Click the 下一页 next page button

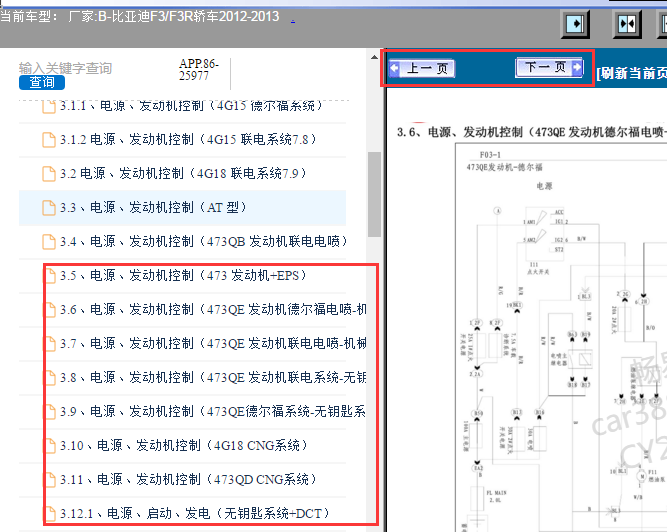(549, 68)
